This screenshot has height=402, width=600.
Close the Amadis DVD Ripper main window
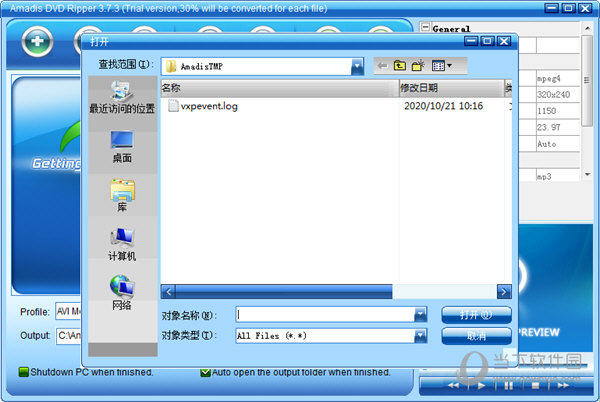click(585, 8)
